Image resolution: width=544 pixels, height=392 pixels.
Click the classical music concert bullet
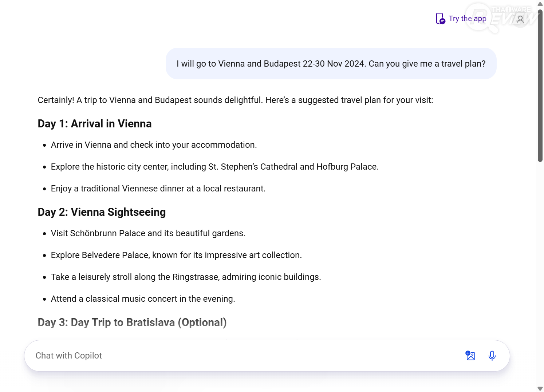coord(143,299)
